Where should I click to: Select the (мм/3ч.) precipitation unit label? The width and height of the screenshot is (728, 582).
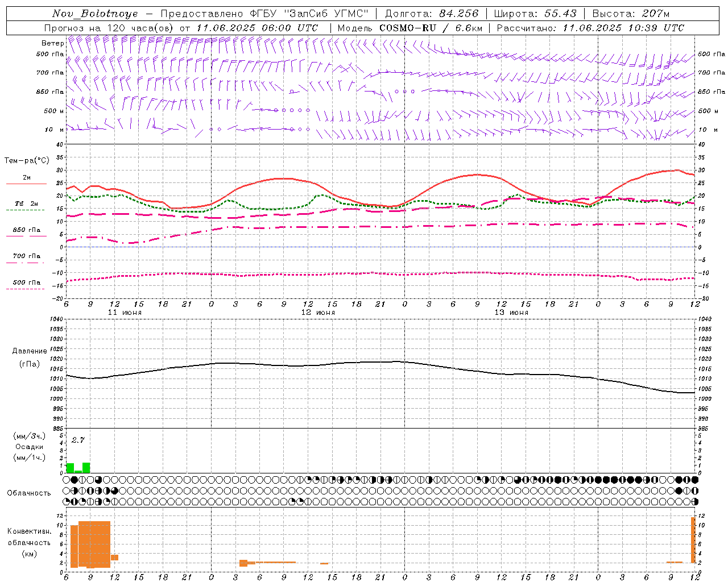[x=29, y=436]
